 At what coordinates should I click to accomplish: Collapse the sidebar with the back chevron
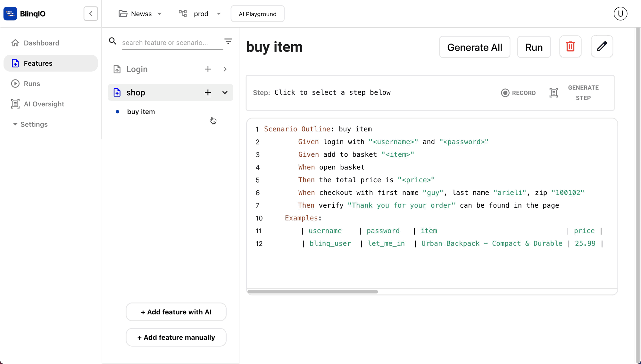pyautogui.click(x=91, y=14)
